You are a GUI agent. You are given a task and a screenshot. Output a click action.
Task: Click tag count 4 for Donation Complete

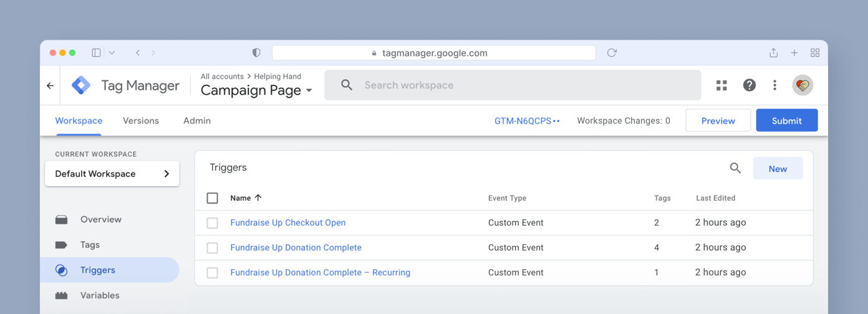pos(657,247)
